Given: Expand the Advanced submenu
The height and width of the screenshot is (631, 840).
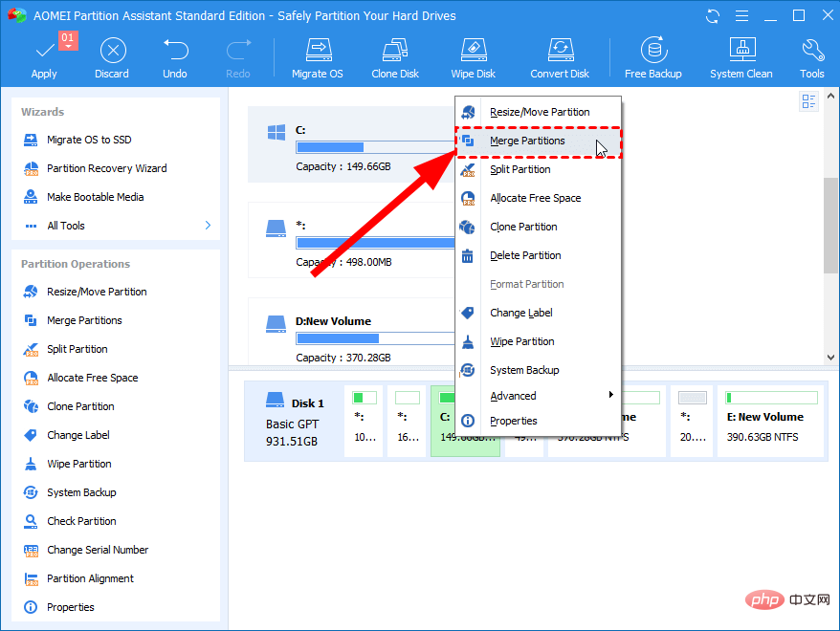Looking at the screenshot, I should tap(610, 396).
